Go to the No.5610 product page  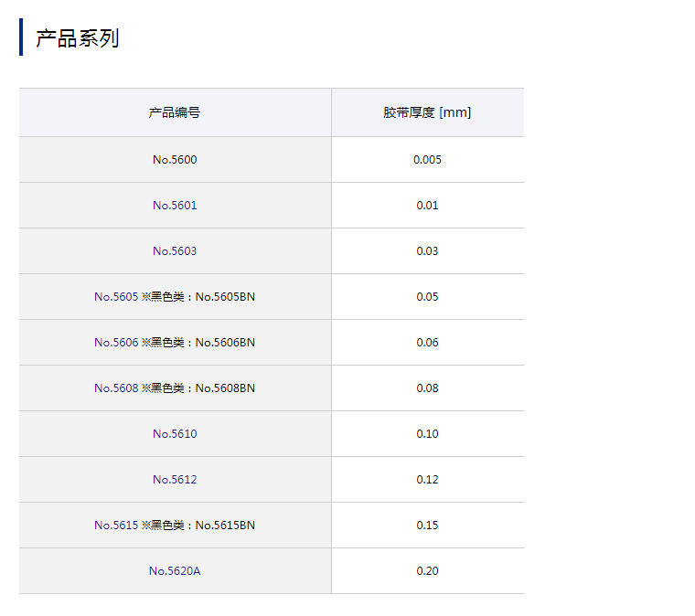pos(175,434)
